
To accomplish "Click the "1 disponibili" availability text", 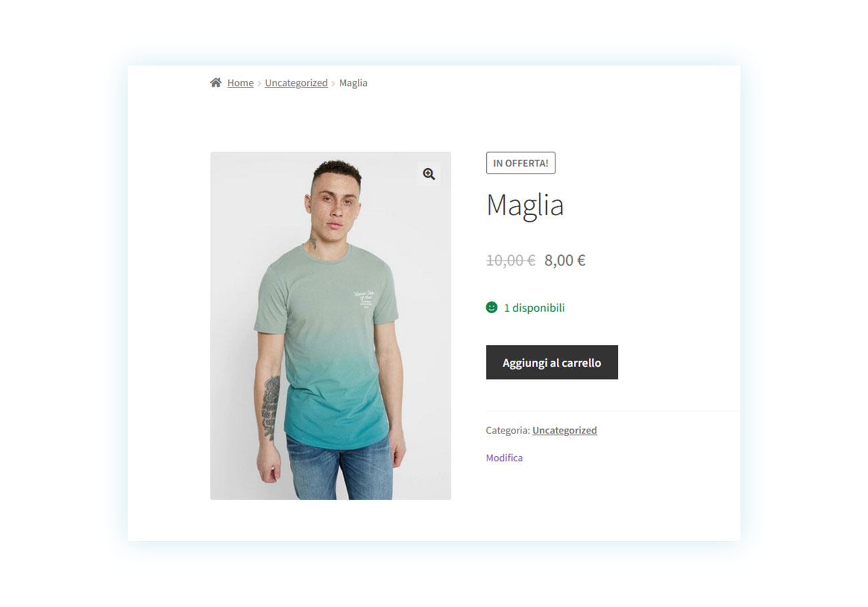I will pyautogui.click(x=534, y=308).
